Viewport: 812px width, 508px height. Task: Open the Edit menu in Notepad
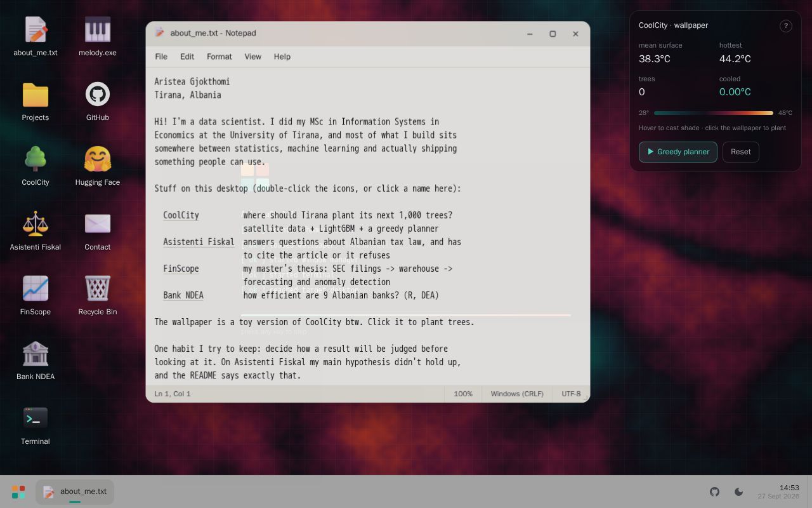187,57
